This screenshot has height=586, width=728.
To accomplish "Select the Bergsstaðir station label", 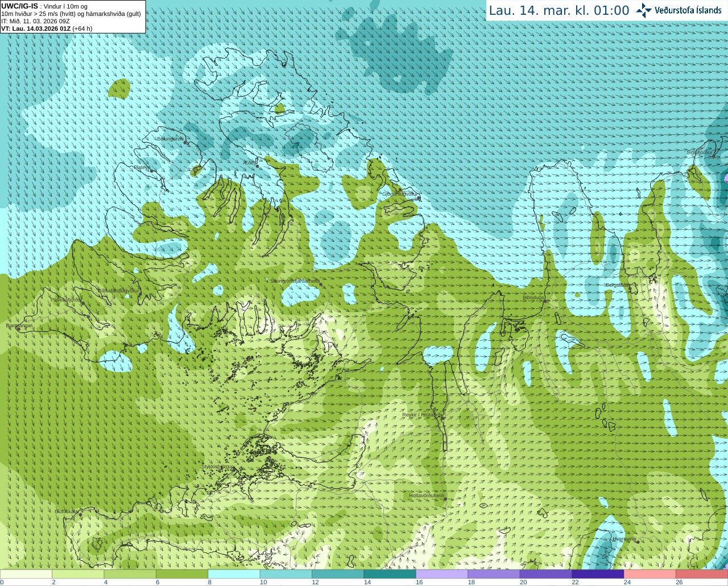I will (x=617, y=285).
